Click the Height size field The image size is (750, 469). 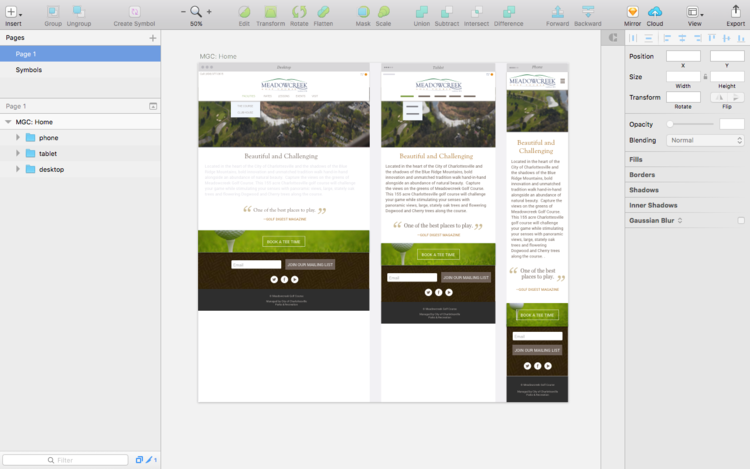727,76
